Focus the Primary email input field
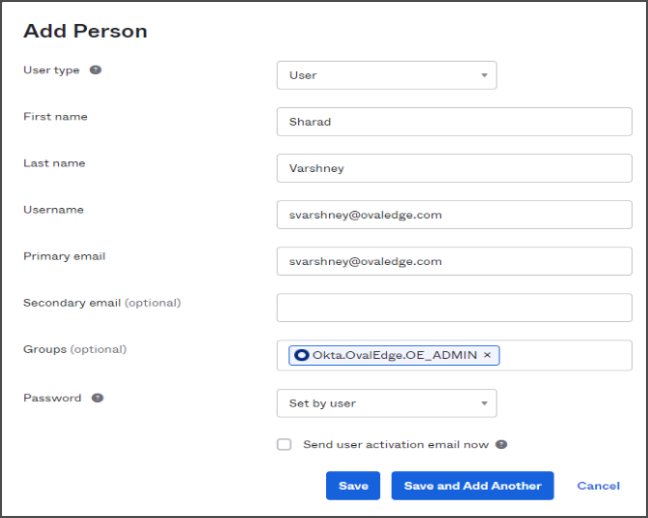The image size is (648, 518). tap(455, 261)
